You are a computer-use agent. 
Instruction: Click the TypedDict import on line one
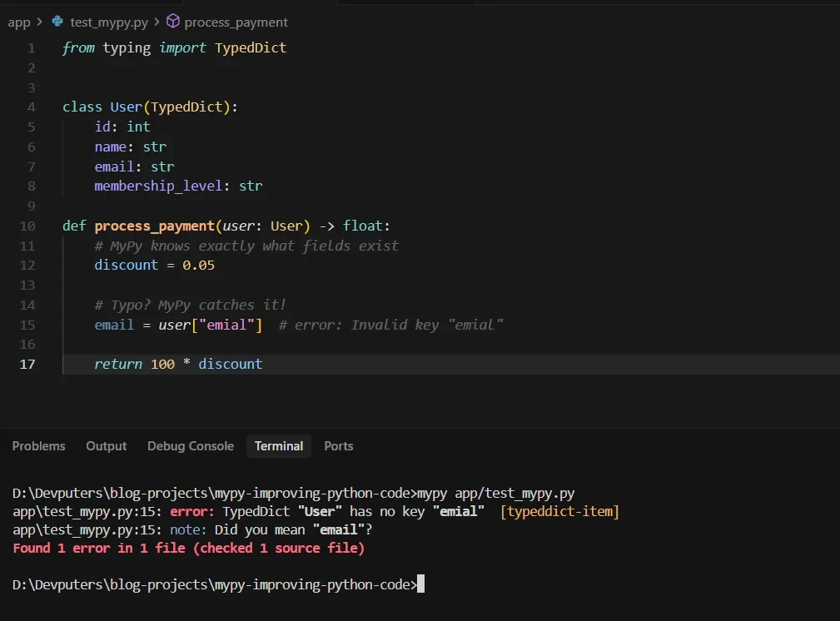coord(251,47)
